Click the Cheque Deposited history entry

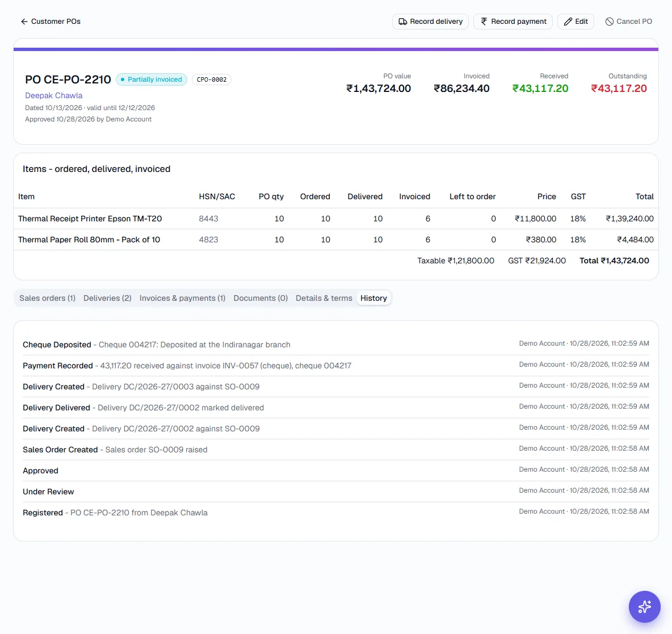click(335, 345)
